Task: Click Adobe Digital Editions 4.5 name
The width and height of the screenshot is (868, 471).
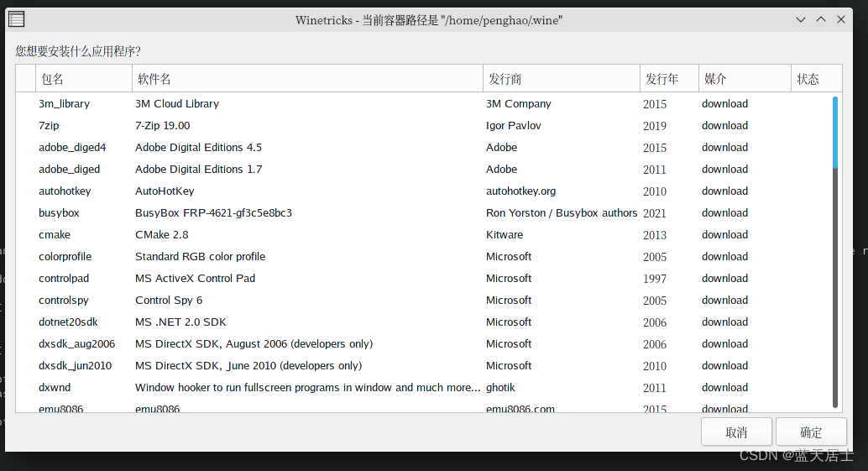Action: (198, 148)
